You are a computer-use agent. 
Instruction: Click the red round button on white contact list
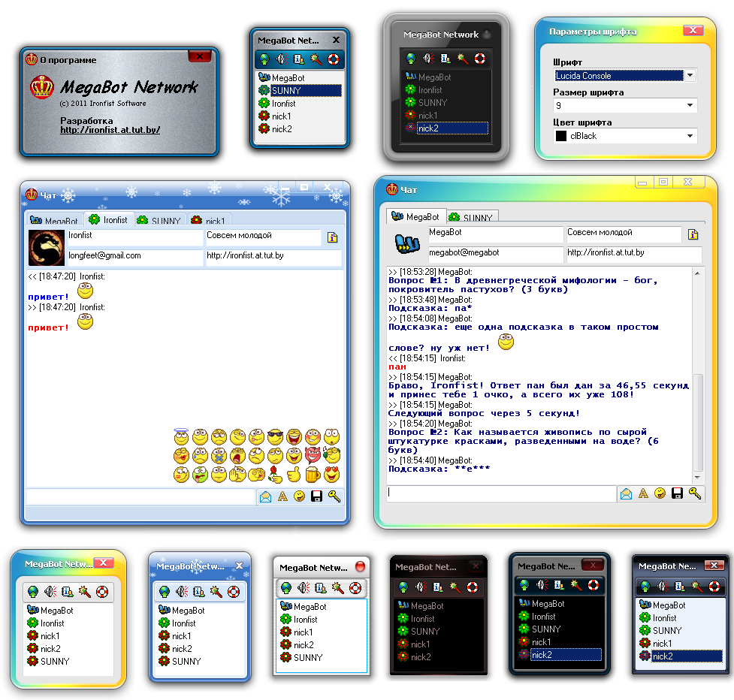360,566
